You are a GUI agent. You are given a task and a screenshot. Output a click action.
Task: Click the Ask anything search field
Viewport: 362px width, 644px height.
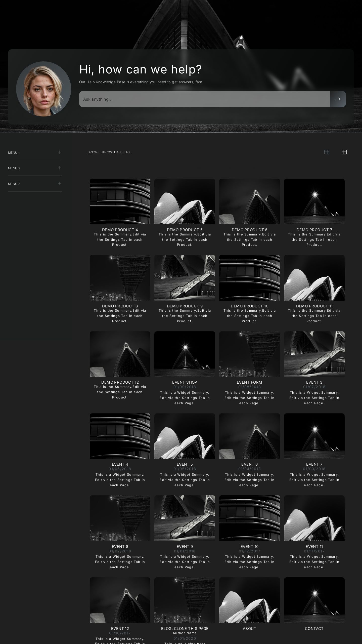click(204, 99)
